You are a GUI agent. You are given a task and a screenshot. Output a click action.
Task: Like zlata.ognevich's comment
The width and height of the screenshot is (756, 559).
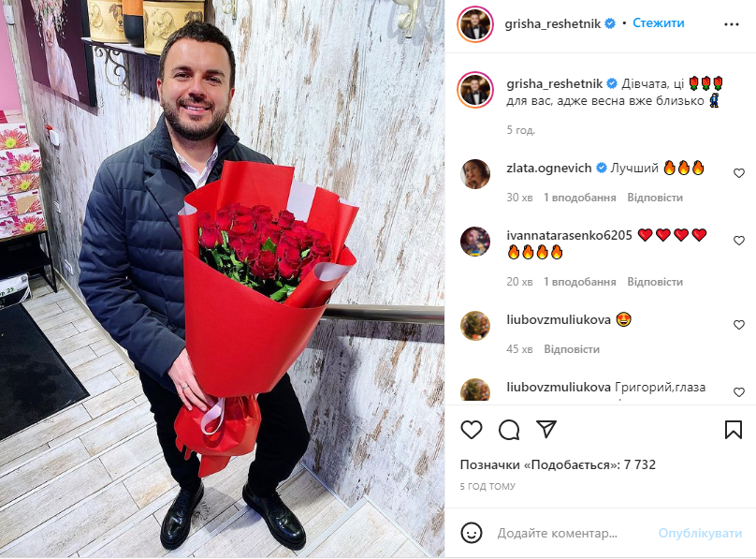(x=738, y=173)
